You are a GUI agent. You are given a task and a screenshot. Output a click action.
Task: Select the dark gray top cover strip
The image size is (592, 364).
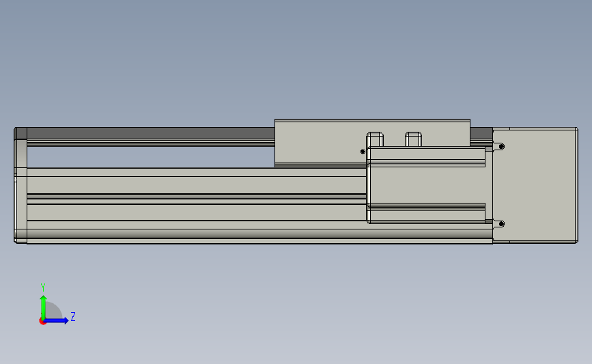150,133
